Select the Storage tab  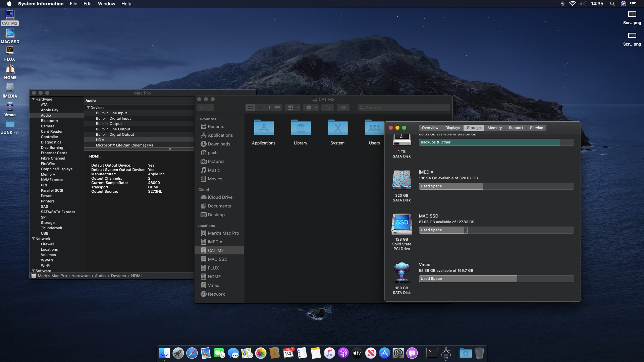pyautogui.click(x=474, y=128)
